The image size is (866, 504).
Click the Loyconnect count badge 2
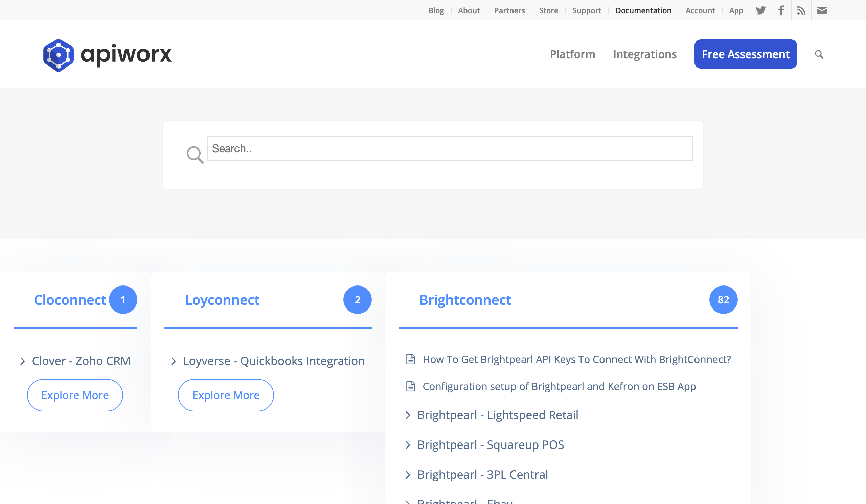pos(358,300)
